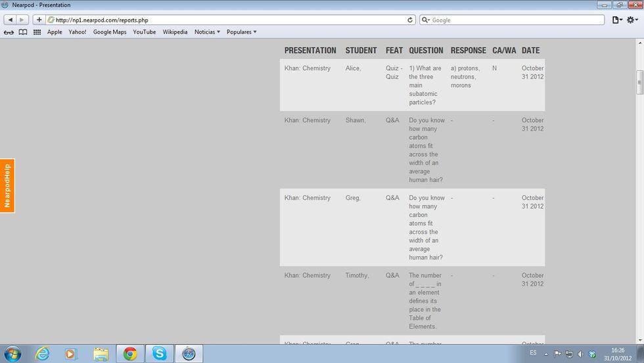This screenshot has height=363, width=644.
Task: Click the STUDENT column header
Action: click(361, 51)
